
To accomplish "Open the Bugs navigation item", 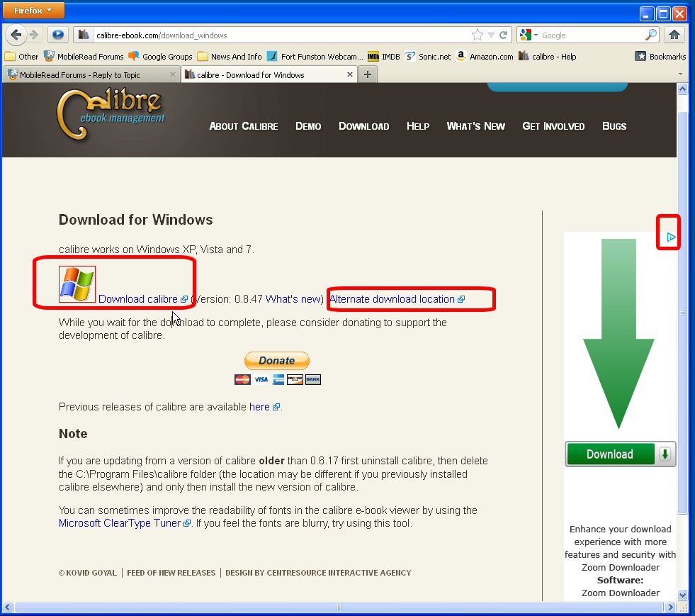I will click(614, 126).
